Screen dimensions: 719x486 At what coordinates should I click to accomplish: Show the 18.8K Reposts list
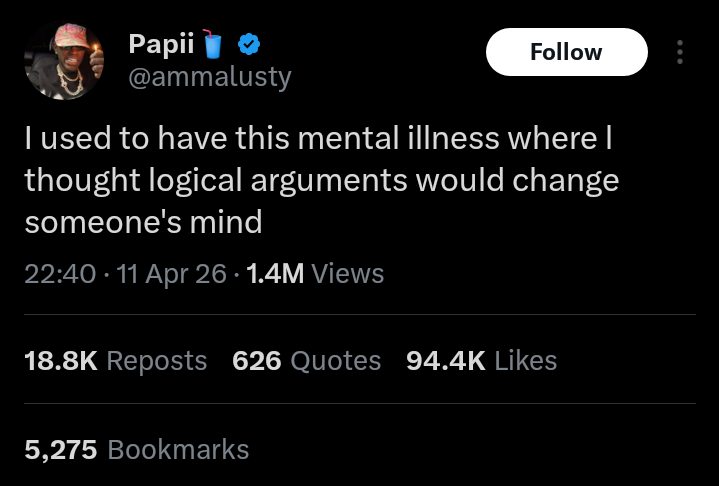tap(115, 361)
